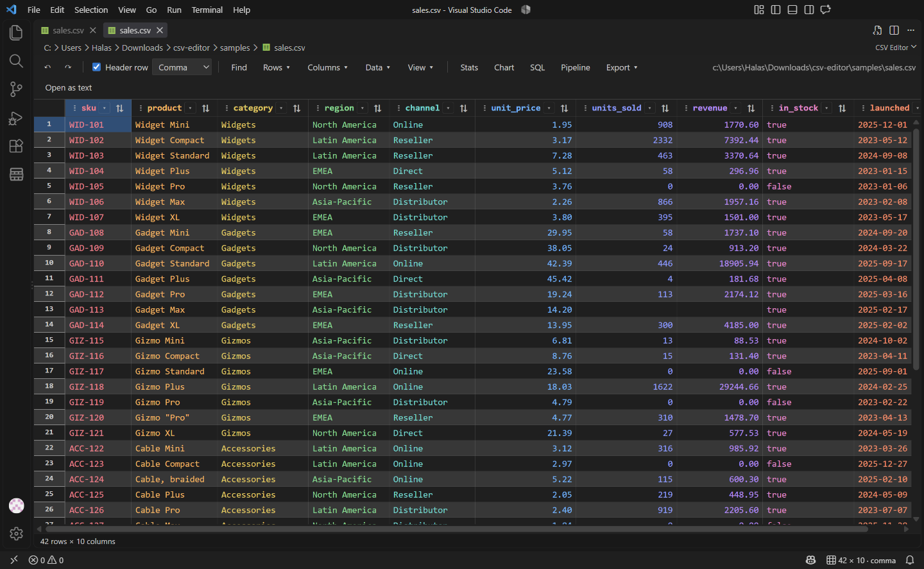Click the samples breadcrumb folder
Screen dimensions: 924x569
[235, 48]
